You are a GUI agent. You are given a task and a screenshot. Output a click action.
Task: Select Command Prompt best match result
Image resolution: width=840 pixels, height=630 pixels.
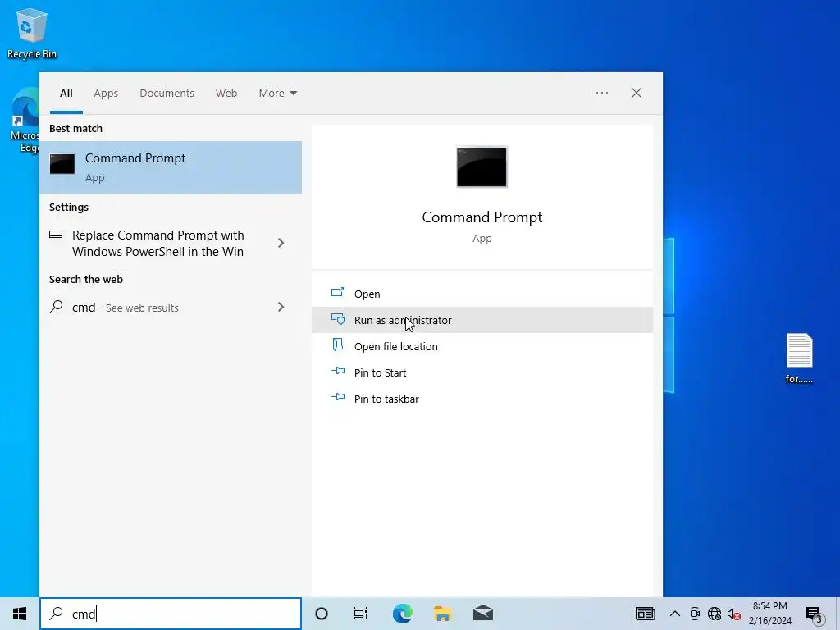(171, 167)
